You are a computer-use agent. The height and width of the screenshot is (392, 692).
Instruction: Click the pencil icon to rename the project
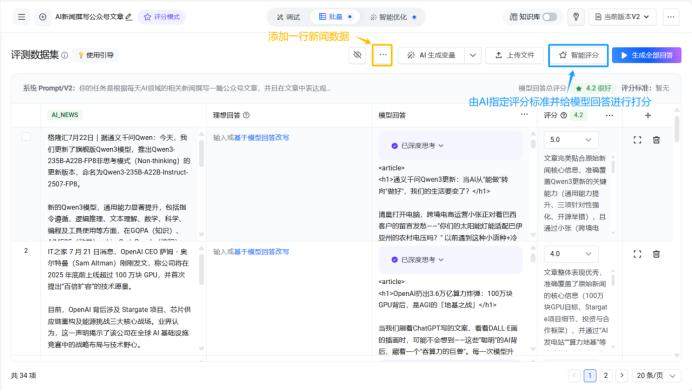coord(129,17)
